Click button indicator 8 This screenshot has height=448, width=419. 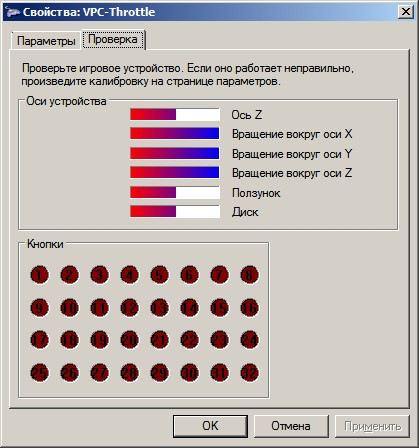pyautogui.click(x=250, y=275)
